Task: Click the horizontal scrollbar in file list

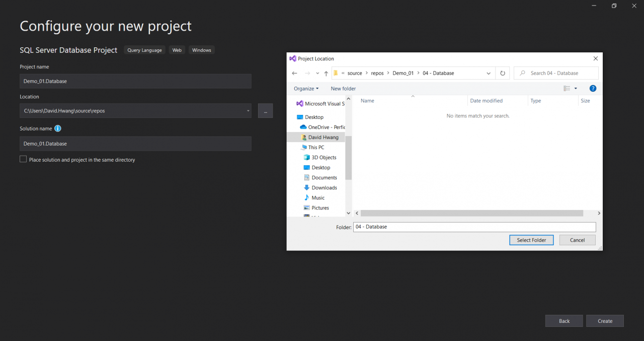Action: 471,213
